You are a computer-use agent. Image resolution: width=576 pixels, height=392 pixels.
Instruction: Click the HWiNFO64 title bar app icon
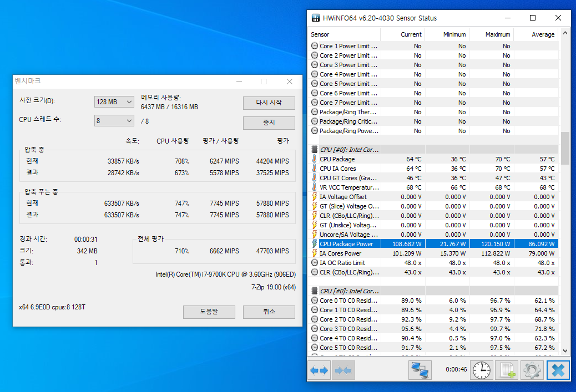coord(316,18)
